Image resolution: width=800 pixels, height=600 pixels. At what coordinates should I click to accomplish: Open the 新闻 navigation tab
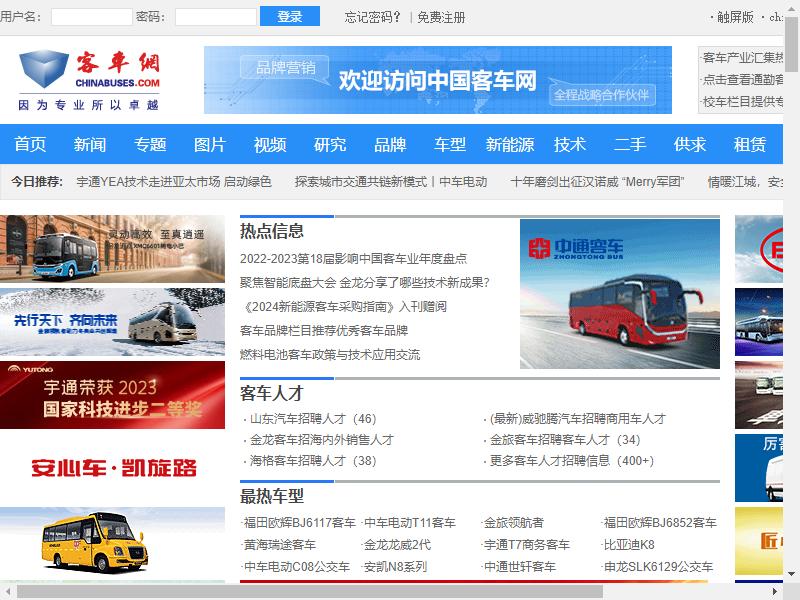point(90,144)
